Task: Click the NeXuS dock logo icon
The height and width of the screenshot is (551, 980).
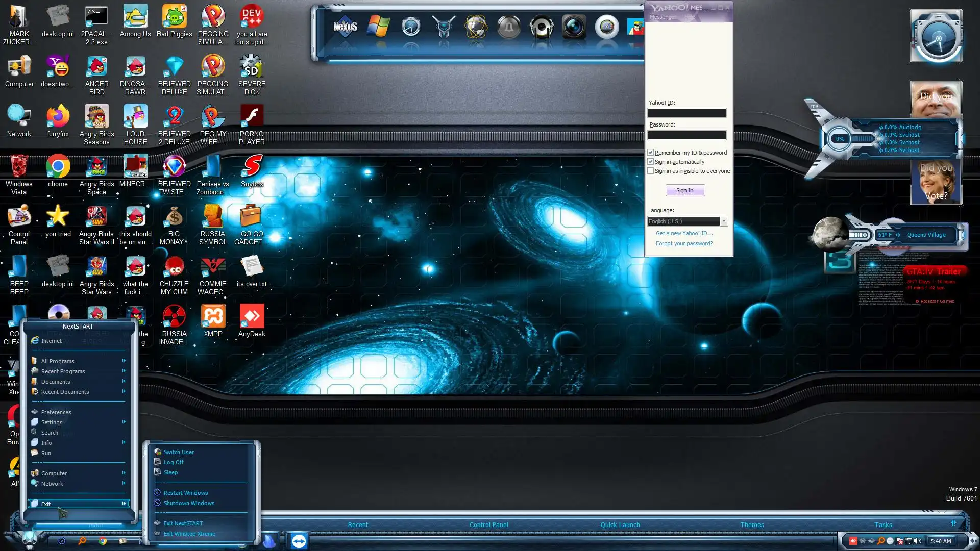Action: [345, 27]
